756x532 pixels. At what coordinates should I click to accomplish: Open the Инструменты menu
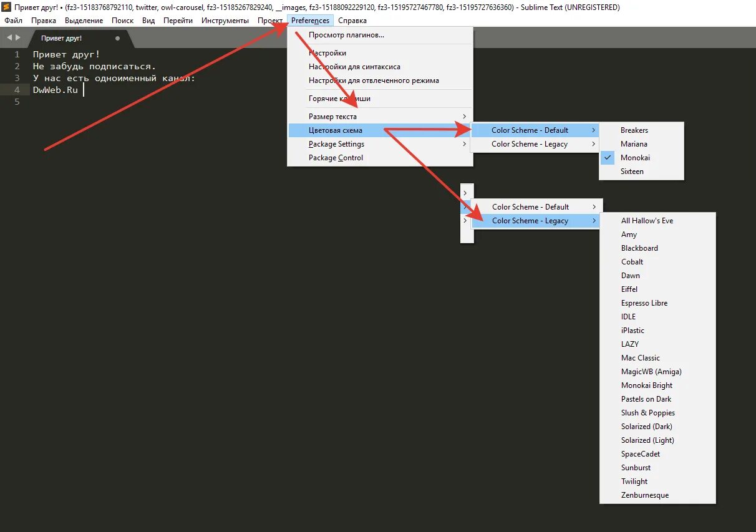225,21
